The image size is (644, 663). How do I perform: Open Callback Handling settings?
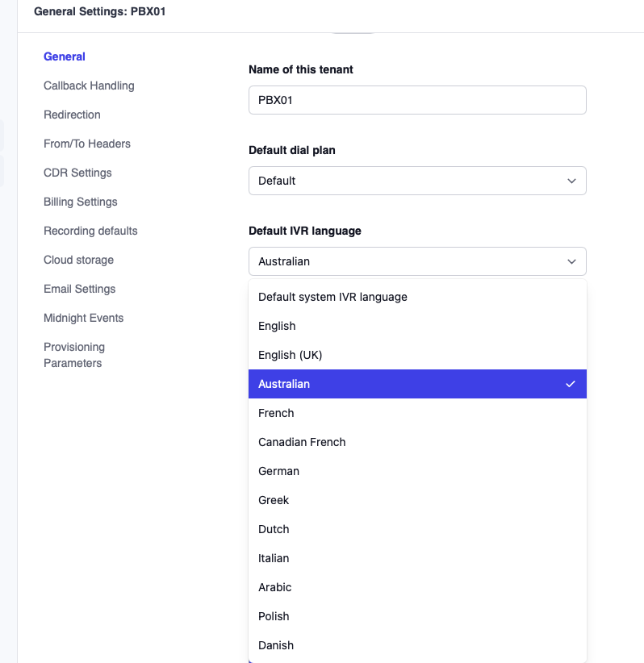[89, 85]
